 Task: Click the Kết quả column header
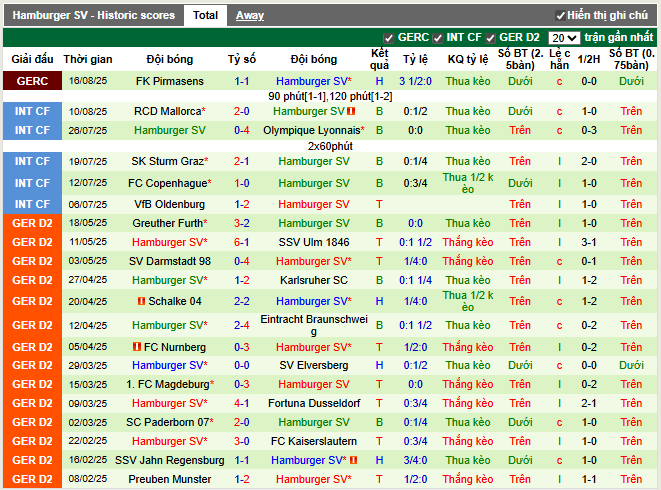pyautogui.click(x=379, y=59)
